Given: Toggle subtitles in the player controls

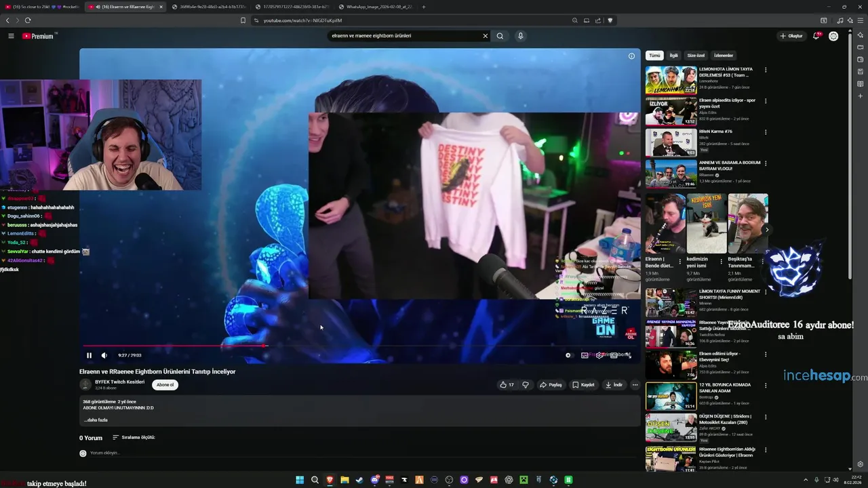Looking at the screenshot, I should (585, 355).
